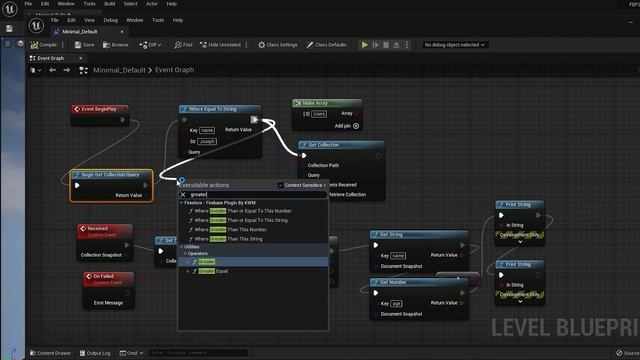Click the console command input field
This screenshot has width=640, height=360.
[x=198, y=353]
